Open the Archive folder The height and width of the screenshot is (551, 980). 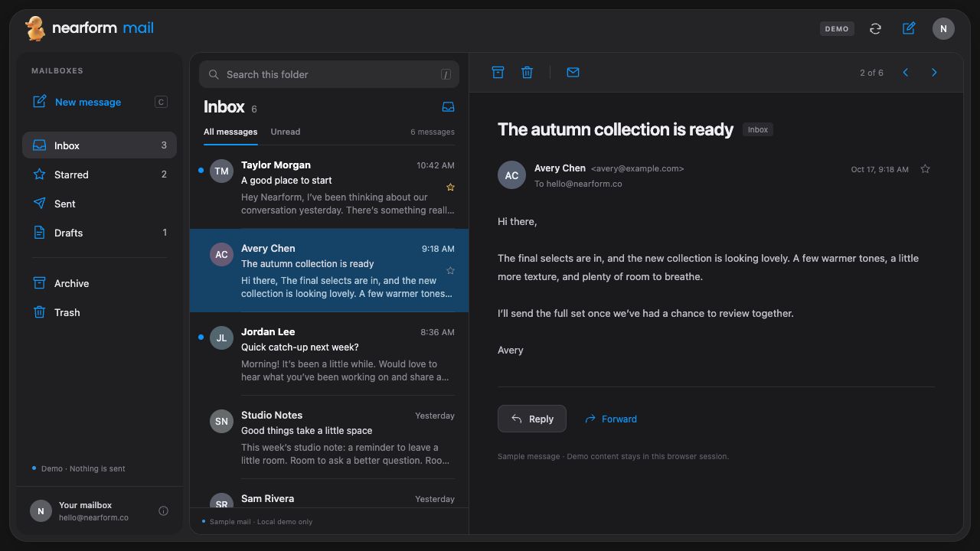click(x=100, y=283)
